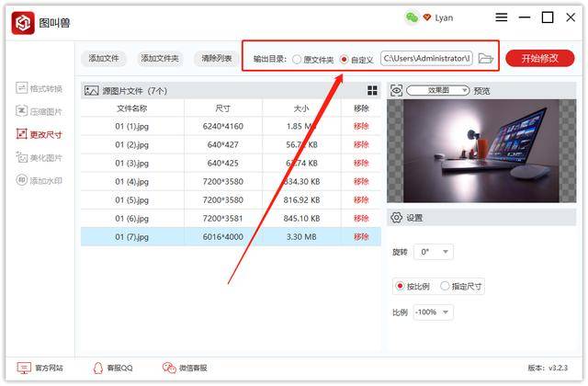
Task: Open the 效果图 preview dropdown
Action: 438,90
